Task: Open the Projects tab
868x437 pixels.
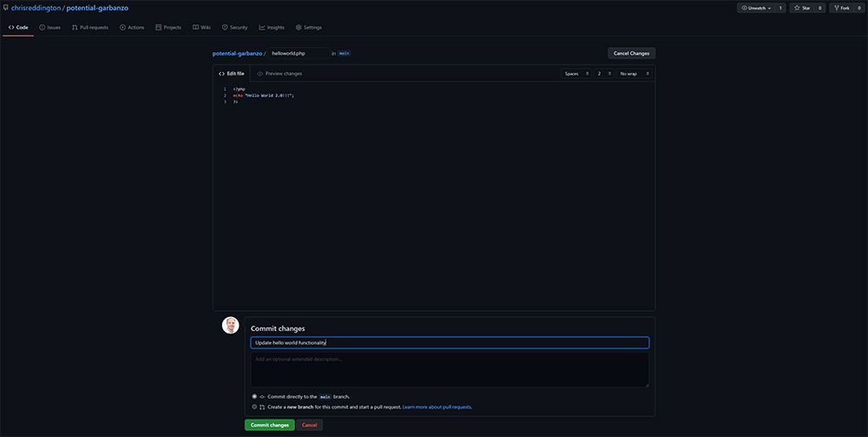Action: [168, 27]
